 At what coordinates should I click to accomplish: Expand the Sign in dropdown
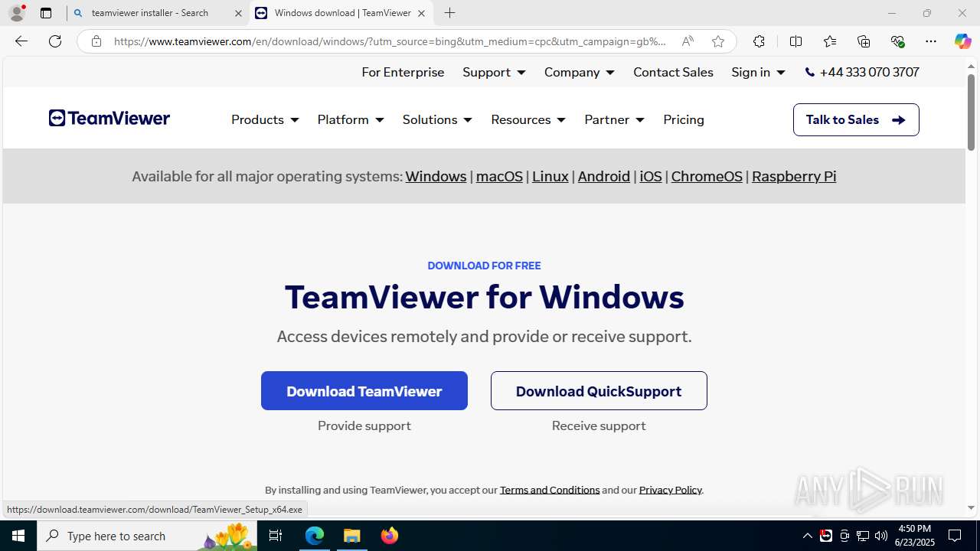(x=758, y=72)
